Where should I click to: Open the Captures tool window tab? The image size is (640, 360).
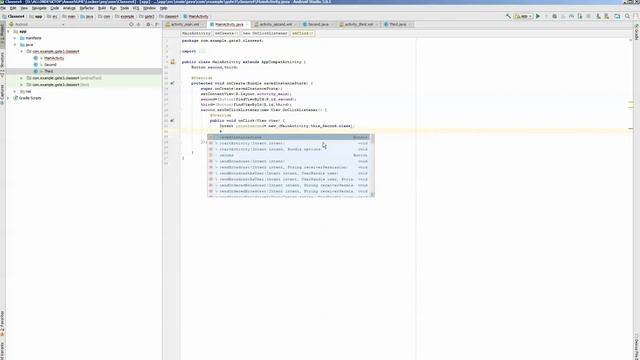point(2,94)
